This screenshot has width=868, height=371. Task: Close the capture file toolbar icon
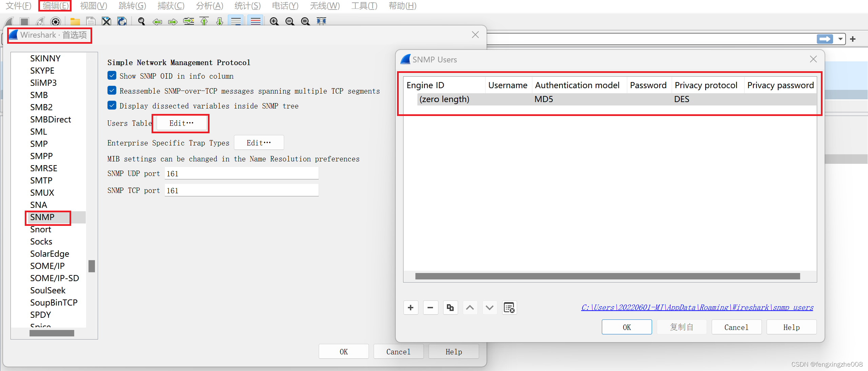tap(106, 22)
